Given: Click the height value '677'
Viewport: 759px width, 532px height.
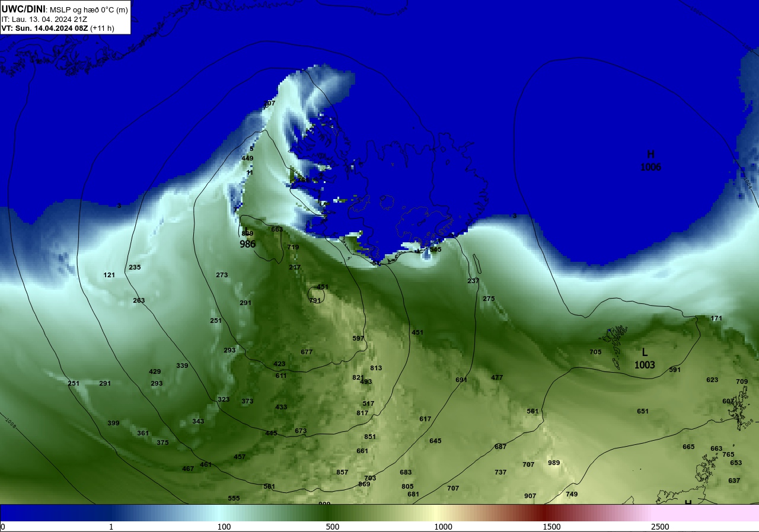Looking at the screenshot, I should 307,352.
